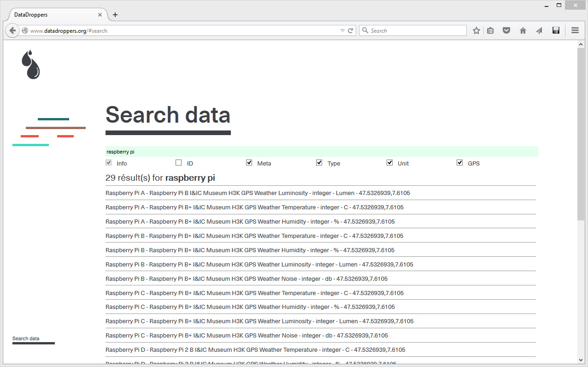This screenshot has height=367, width=588.
Task: Open a new tab with the plus button
Action: click(115, 15)
